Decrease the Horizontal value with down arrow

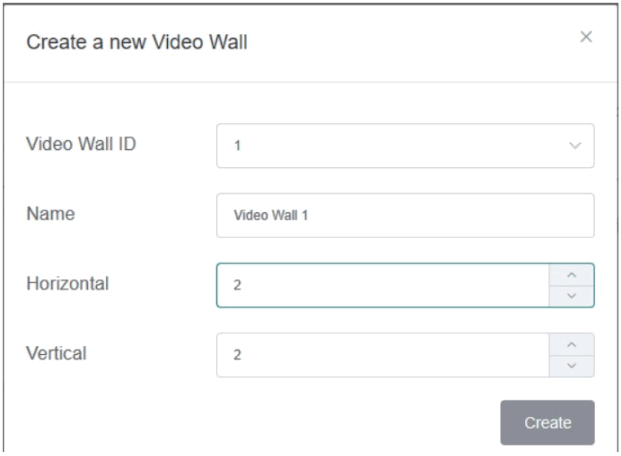coord(571,296)
